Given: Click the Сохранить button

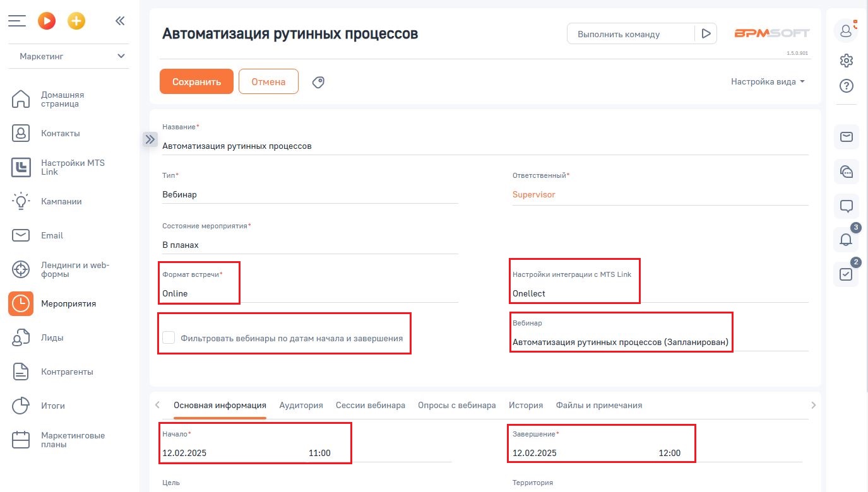Looking at the screenshot, I should [196, 81].
